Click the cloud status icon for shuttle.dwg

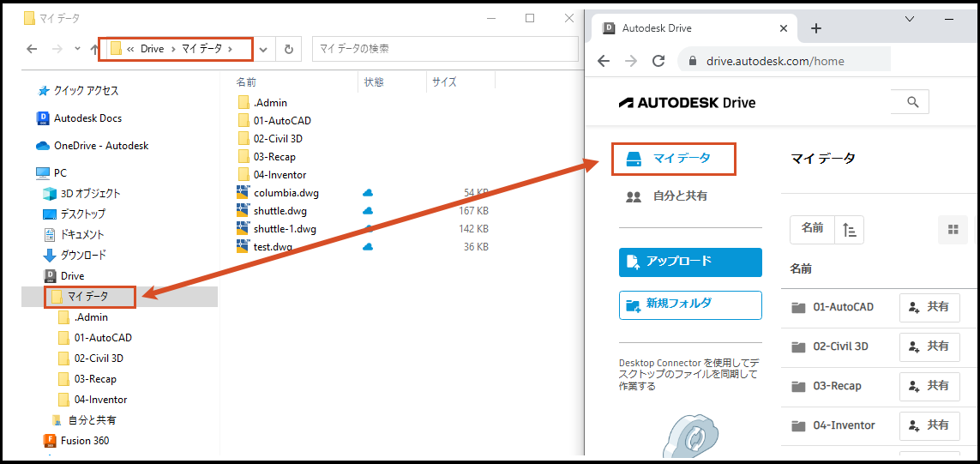[x=368, y=211]
